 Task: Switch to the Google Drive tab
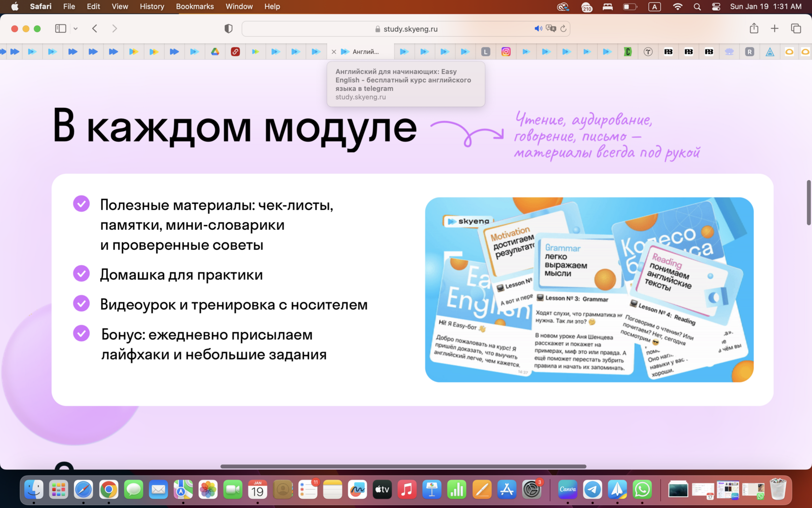pos(215,52)
